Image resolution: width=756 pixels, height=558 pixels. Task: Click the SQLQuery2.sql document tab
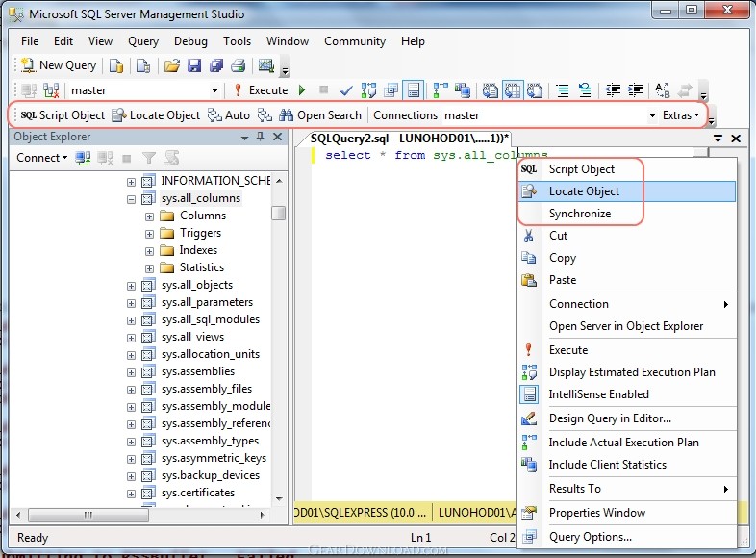[x=409, y=139]
